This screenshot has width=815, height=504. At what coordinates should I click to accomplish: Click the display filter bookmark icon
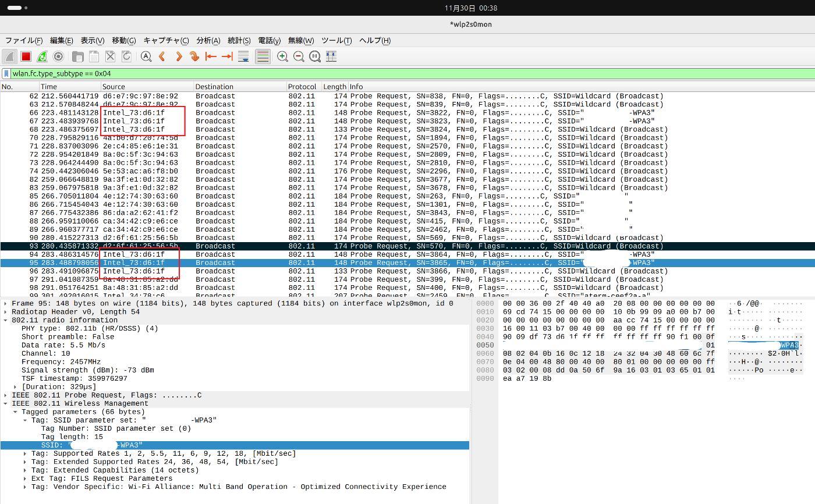(6, 74)
